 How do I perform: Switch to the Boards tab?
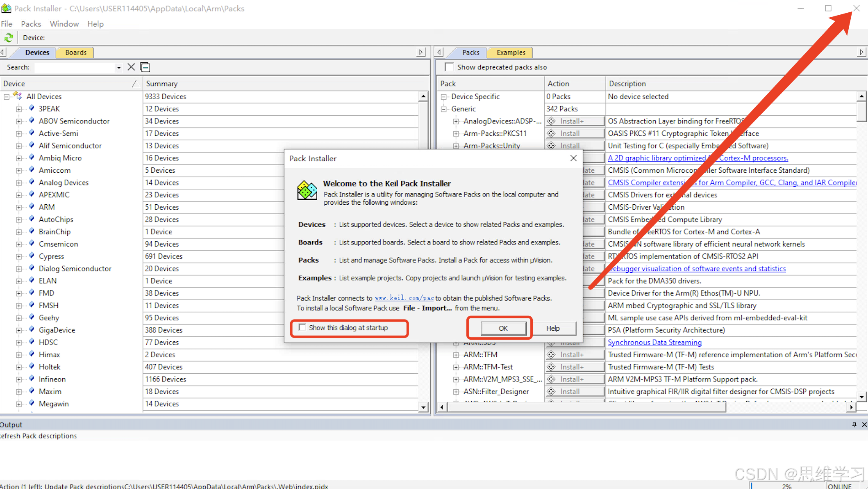(76, 53)
